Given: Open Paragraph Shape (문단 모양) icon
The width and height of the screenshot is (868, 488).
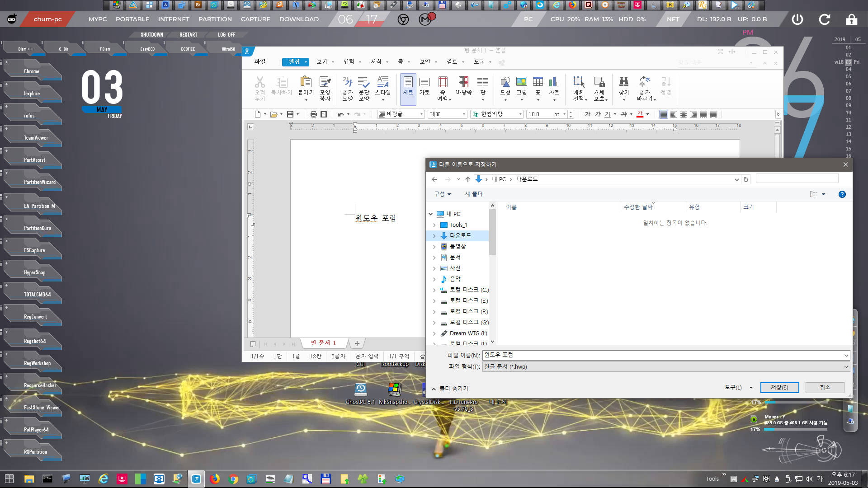Looking at the screenshot, I should click(x=364, y=82).
